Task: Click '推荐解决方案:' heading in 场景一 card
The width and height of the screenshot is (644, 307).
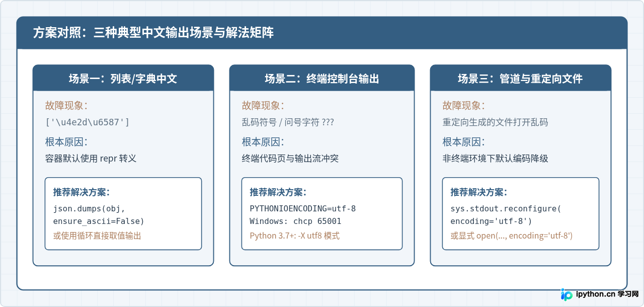Action: point(82,192)
